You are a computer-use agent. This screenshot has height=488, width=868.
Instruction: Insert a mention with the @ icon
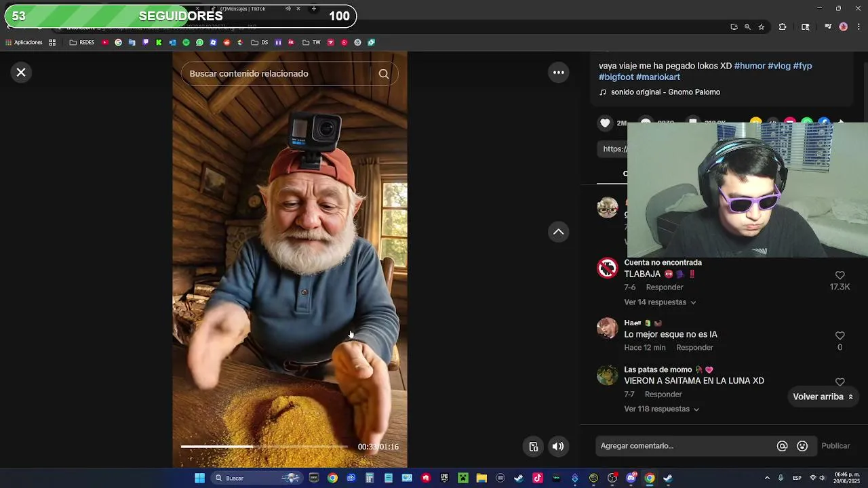[782, 446]
